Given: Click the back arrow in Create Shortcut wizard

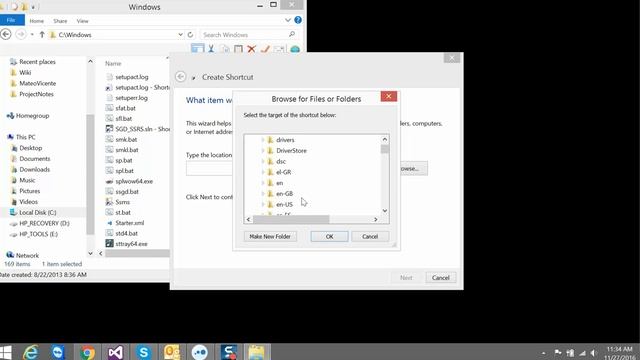Looking at the screenshot, I should (x=180, y=77).
